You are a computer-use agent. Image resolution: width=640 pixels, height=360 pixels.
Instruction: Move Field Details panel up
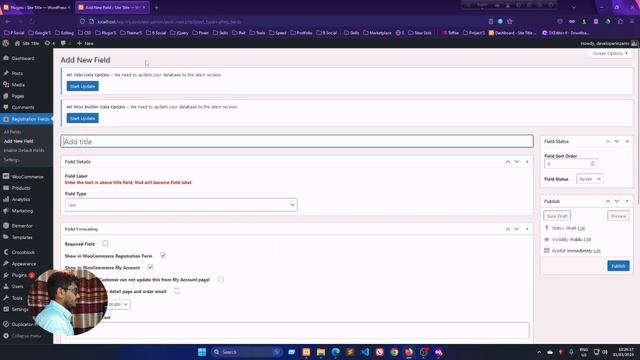[x=508, y=162]
